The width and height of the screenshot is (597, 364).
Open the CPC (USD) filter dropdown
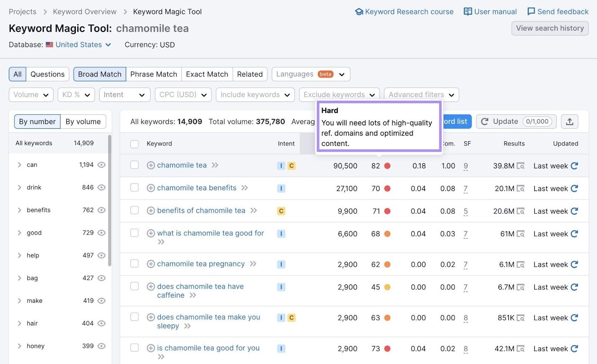tap(183, 95)
